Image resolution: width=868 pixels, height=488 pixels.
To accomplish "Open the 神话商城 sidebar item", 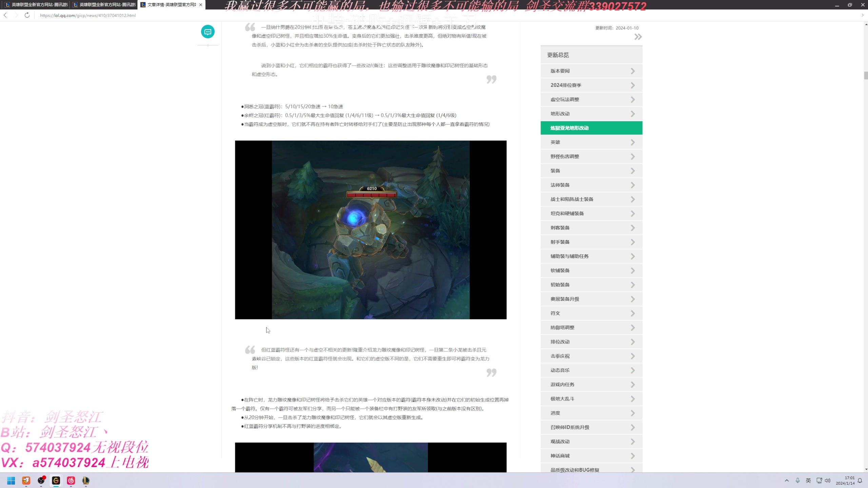I will (x=591, y=455).
